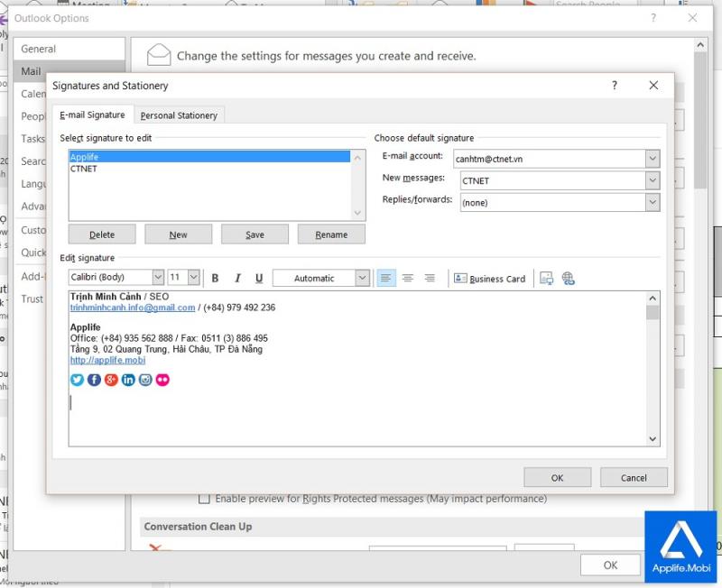
Task: Insert a hyperlink into the signature
Action: point(569,278)
